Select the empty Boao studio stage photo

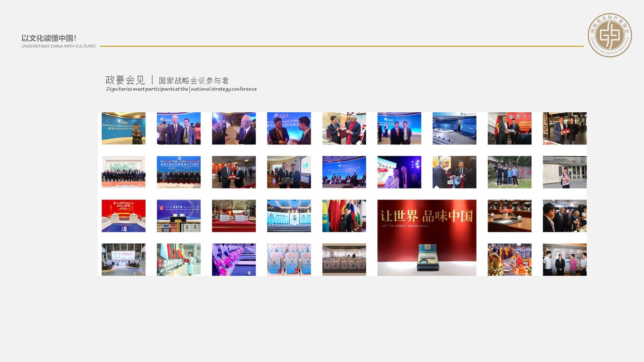click(x=454, y=128)
